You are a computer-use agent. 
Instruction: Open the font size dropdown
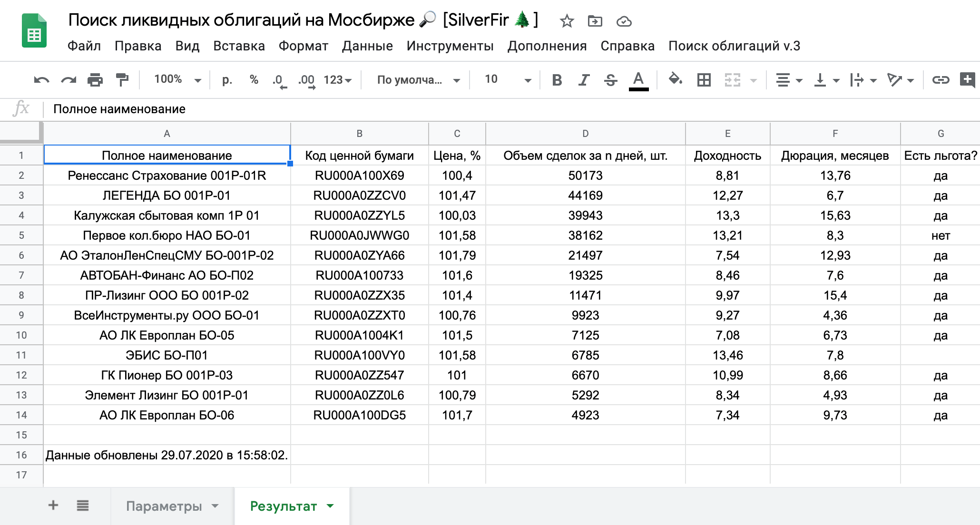point(507,80)
